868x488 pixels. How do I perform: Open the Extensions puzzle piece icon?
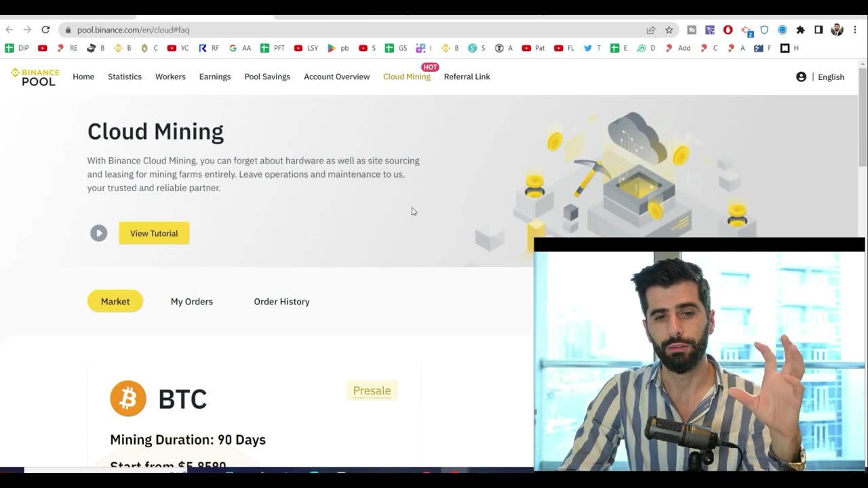[800, 30]
